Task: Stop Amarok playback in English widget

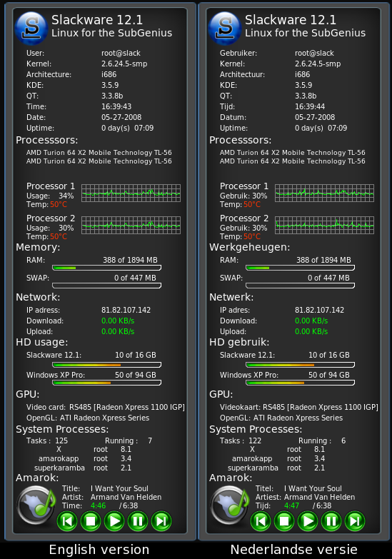Action: [x=91, y=521]
